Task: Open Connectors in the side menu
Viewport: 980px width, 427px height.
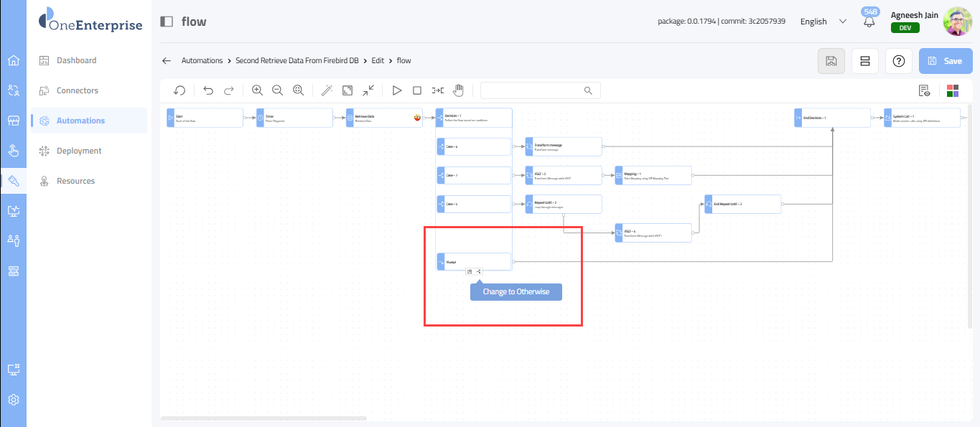Action: (78, 90)
